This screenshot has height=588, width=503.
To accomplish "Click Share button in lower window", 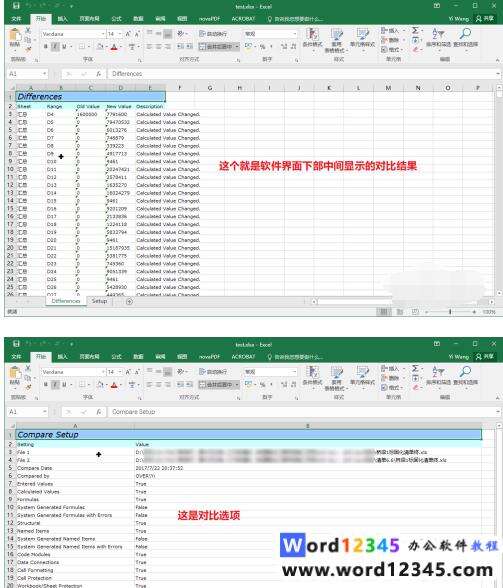I will point(485,356).
